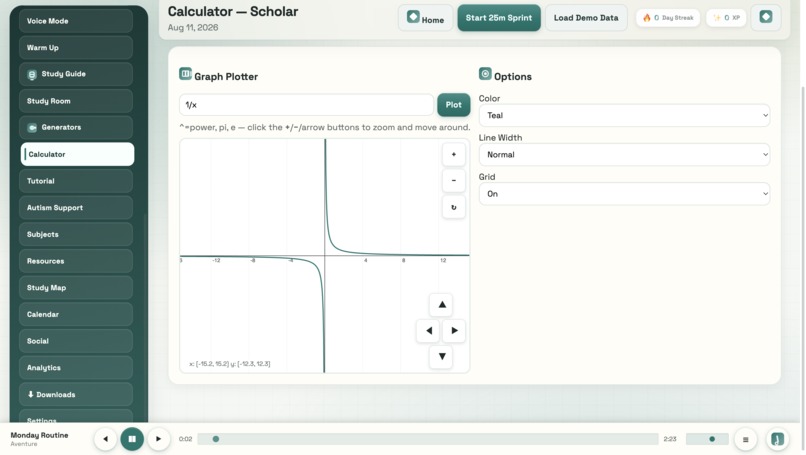Open Resources in sidebar
This screenshot has height=455, width=806.
click(76, 261)
